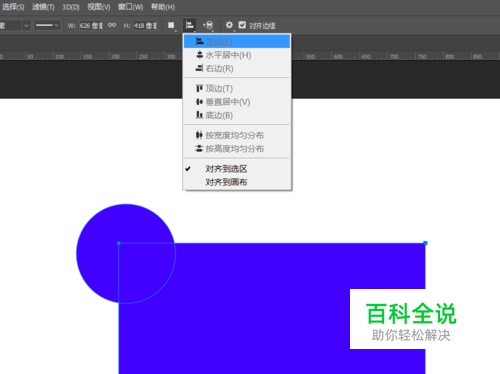Click the top-right anchor point of the rectangle
This screenshot has height=374, width=500.
(x=425, y=243)
